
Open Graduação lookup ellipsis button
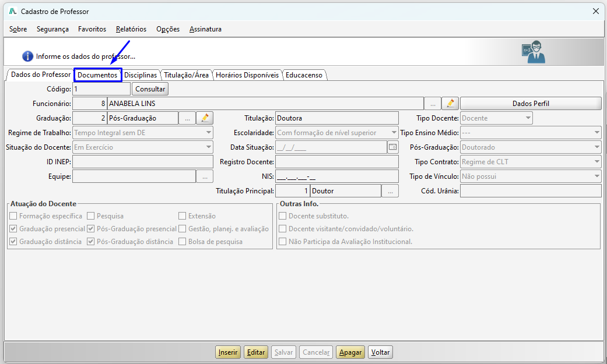[x=187, y=118]
